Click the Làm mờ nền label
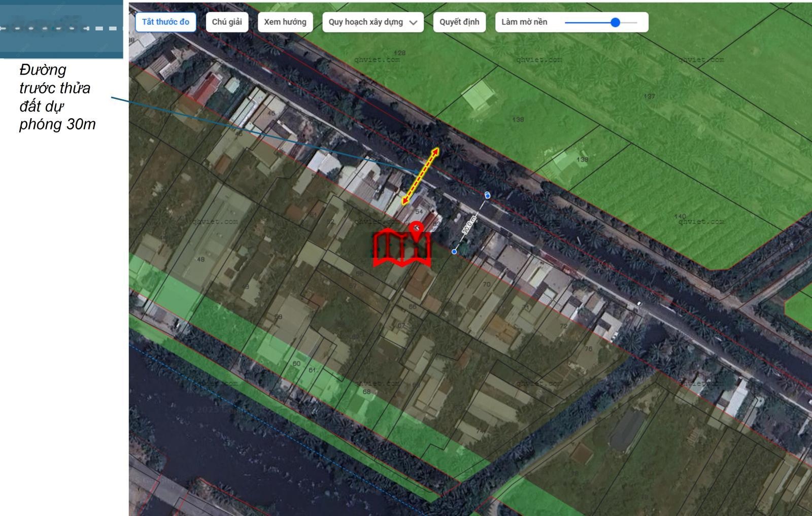 point(524,22)
